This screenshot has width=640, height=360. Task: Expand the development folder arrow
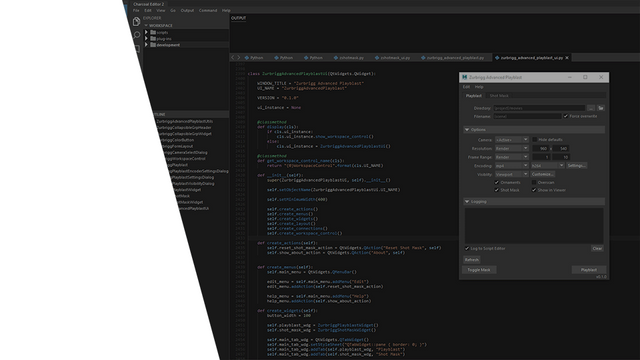coord(146,44)
